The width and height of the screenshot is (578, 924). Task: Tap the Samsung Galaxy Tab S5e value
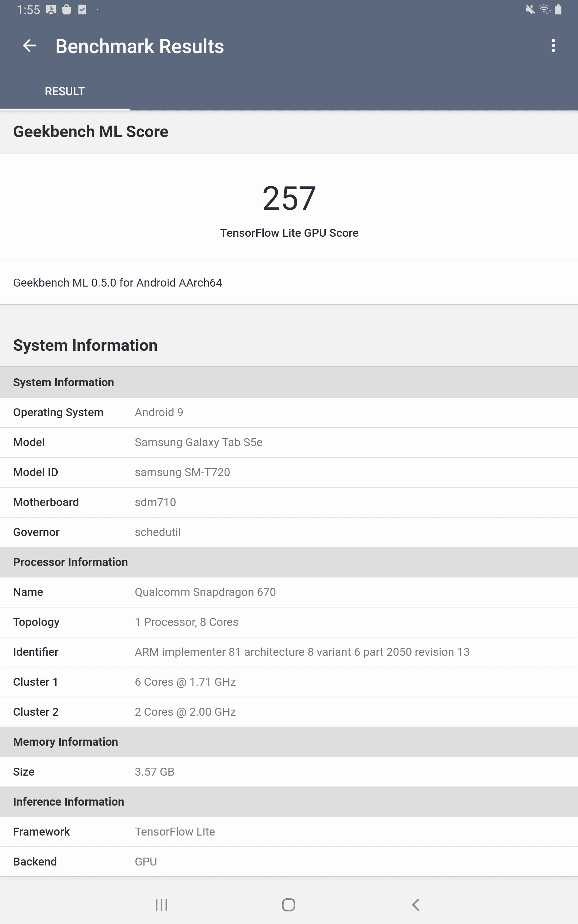point(199,442)
